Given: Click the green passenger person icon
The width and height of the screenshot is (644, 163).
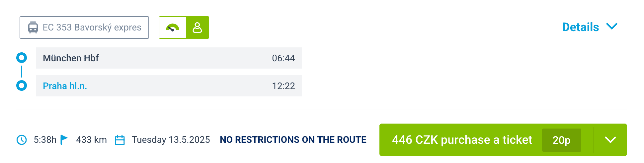Looking at the screenshot, I should coord(198,27).
